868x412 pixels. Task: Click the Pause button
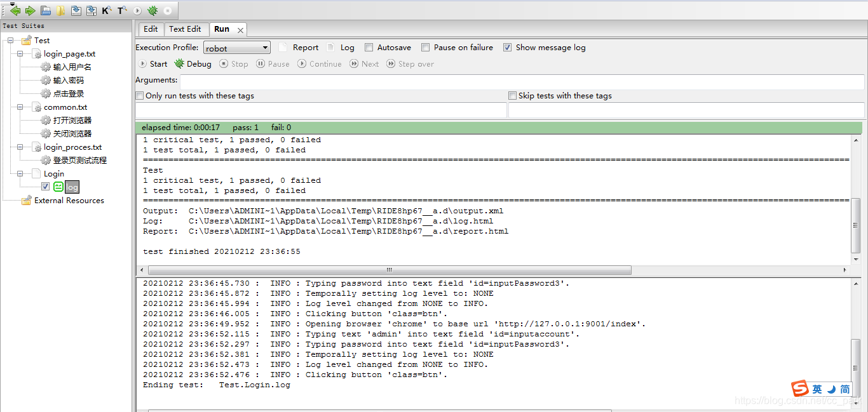[273, 64]
